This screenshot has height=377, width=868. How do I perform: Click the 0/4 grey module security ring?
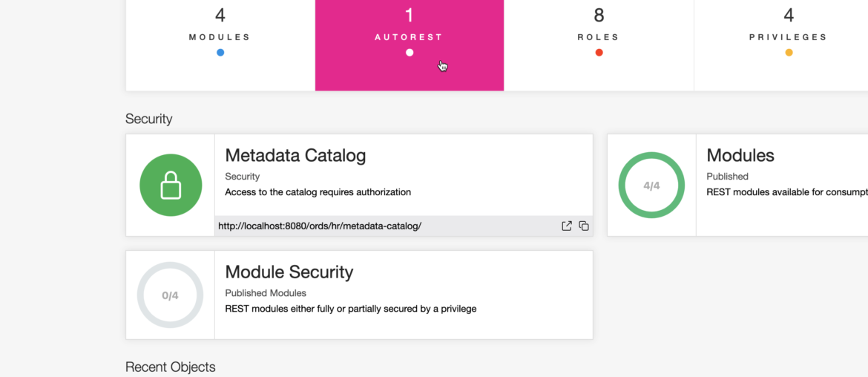coord(170,295)
